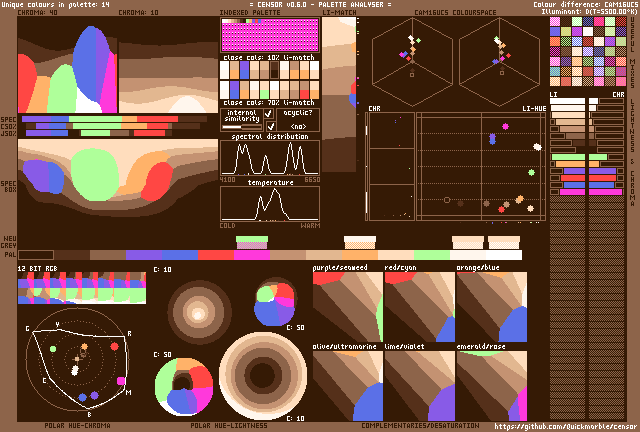Switch the acyclic <no> value
This screenshot has width=640, height=432.
pyautogui.click(x=298, y=127)
